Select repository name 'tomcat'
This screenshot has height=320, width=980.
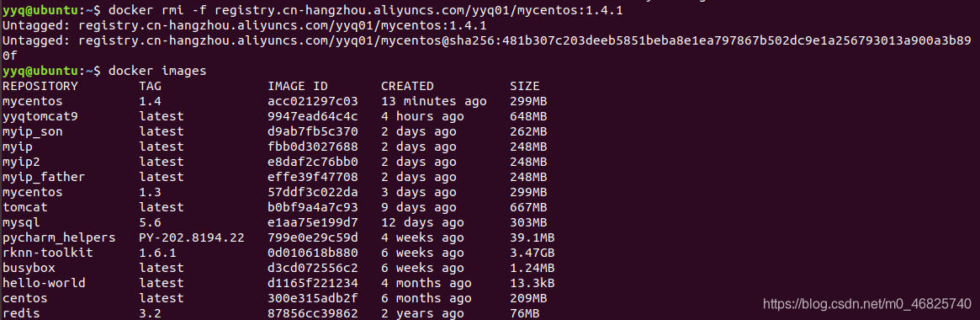25,206
